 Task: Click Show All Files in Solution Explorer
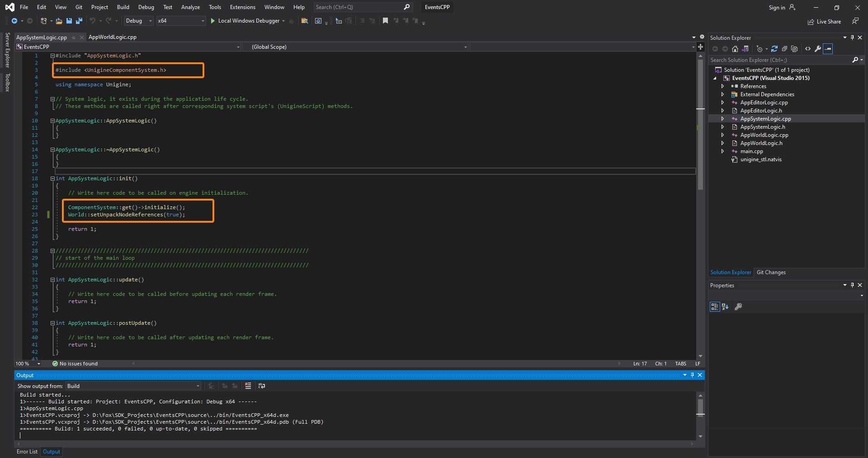(x=795, y=49)
